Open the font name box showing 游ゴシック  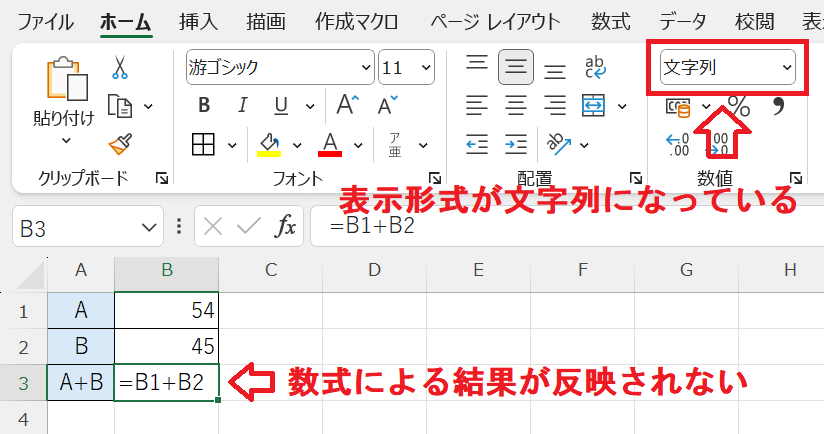tap(280, 67)
